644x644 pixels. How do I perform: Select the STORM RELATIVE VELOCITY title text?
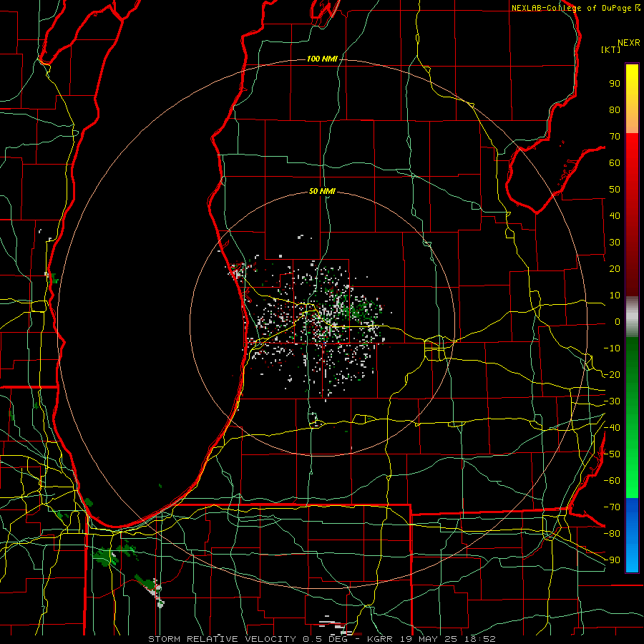click(222, 639)
